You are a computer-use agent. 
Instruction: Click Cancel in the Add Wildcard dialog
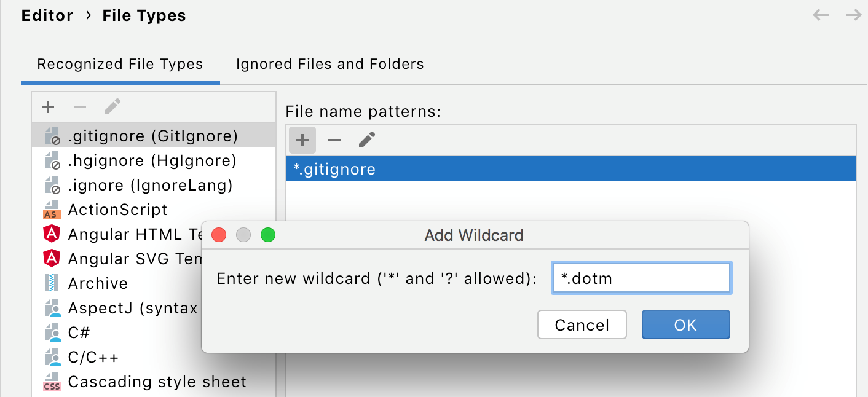582,324
